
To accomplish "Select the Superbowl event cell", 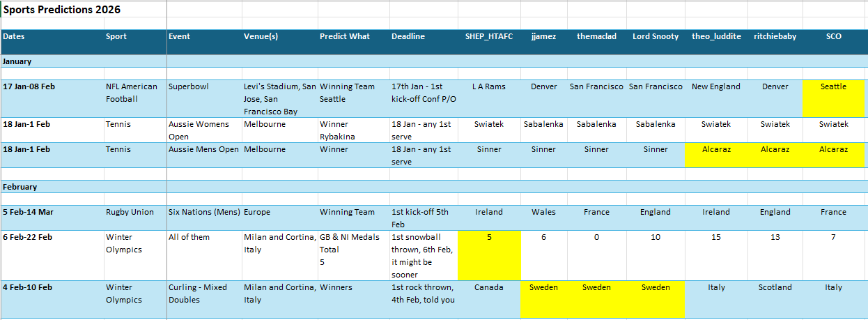I will pyautogui.click(x=204, y=98).
